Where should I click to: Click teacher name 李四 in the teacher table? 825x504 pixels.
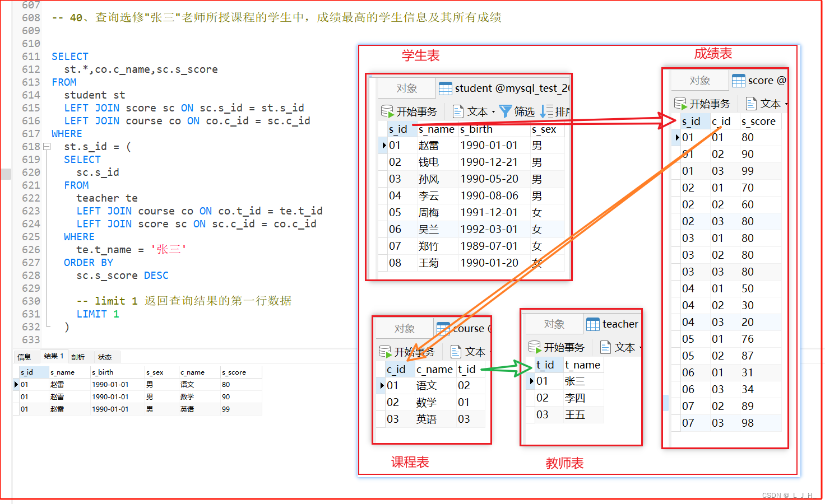click(575, 398)
